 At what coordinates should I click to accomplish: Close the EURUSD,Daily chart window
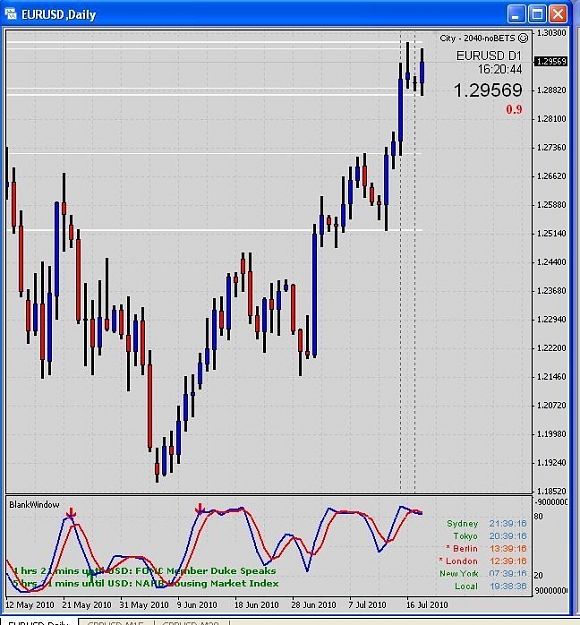tap(558, 14)
